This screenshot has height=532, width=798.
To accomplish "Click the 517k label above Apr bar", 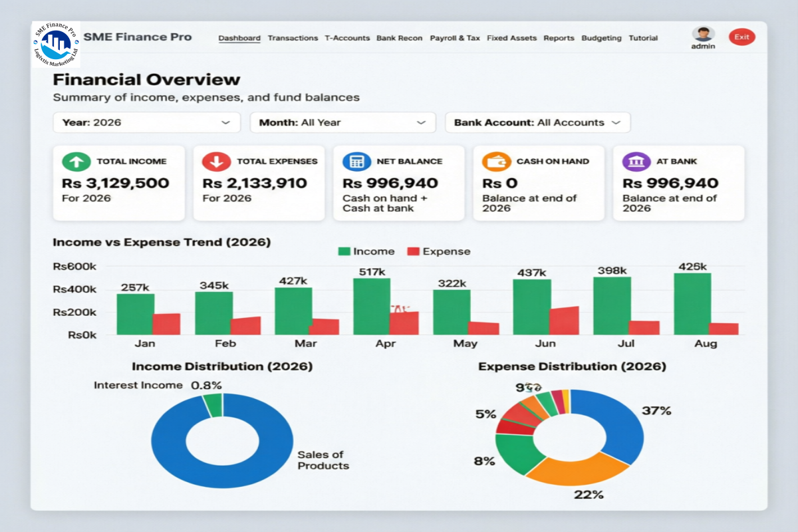I will [372, 272].
